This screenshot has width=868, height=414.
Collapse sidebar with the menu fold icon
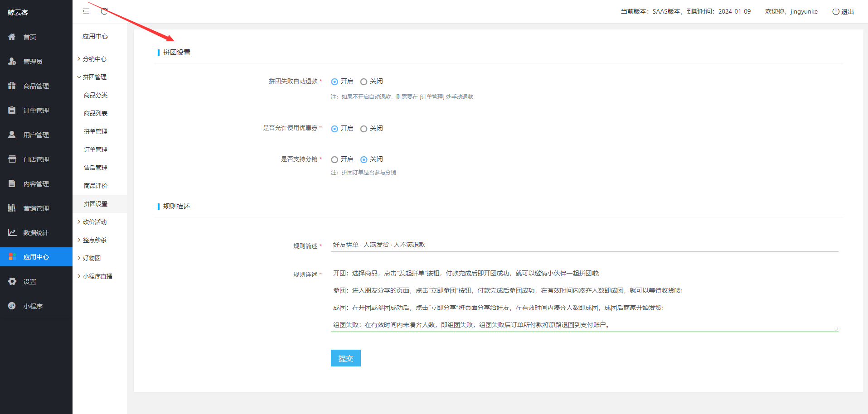coord(86,11)
